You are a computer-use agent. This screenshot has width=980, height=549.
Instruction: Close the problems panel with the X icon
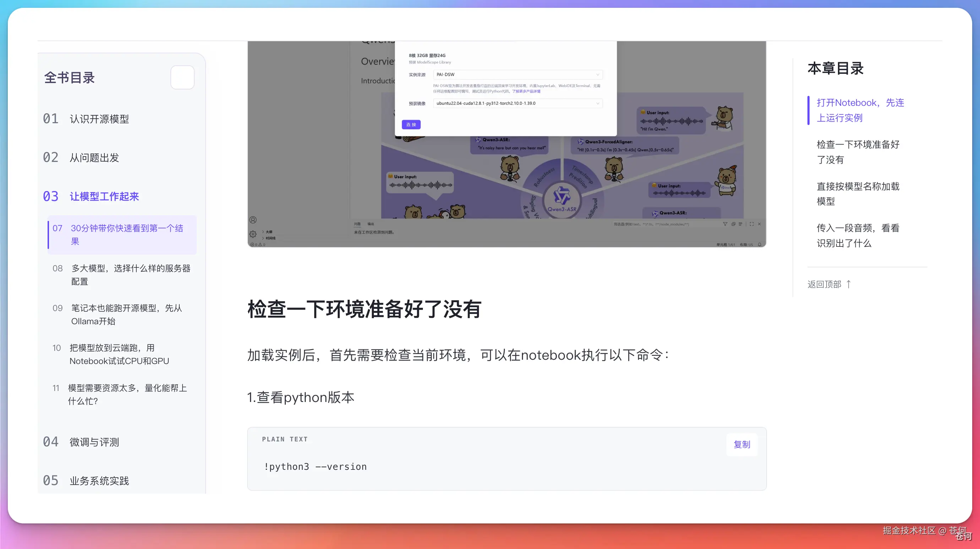pos(759,224)
